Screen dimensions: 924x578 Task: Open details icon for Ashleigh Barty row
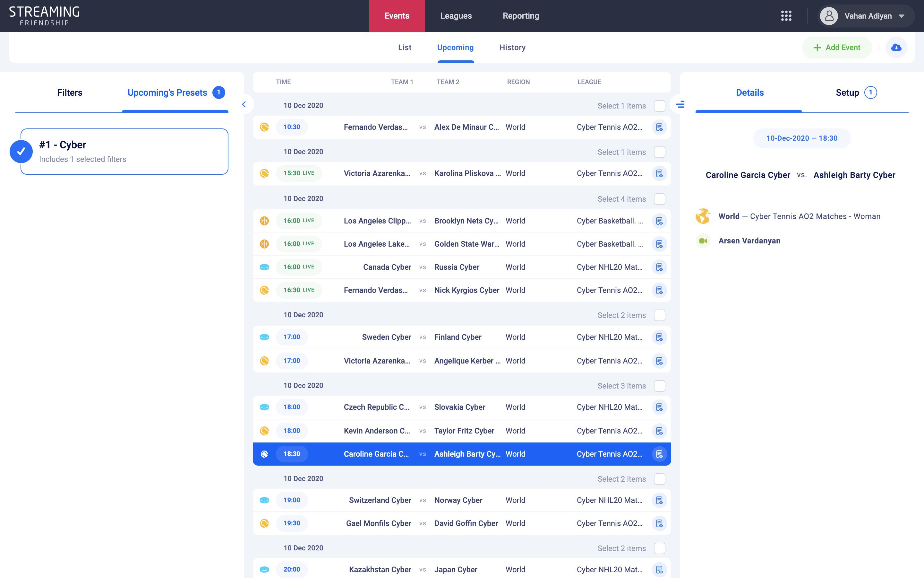(659, 454)
